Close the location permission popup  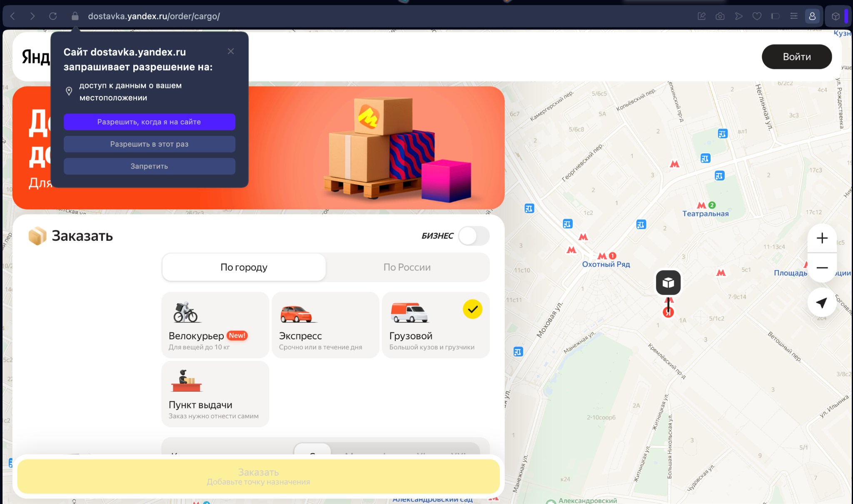tap(231, 51)
